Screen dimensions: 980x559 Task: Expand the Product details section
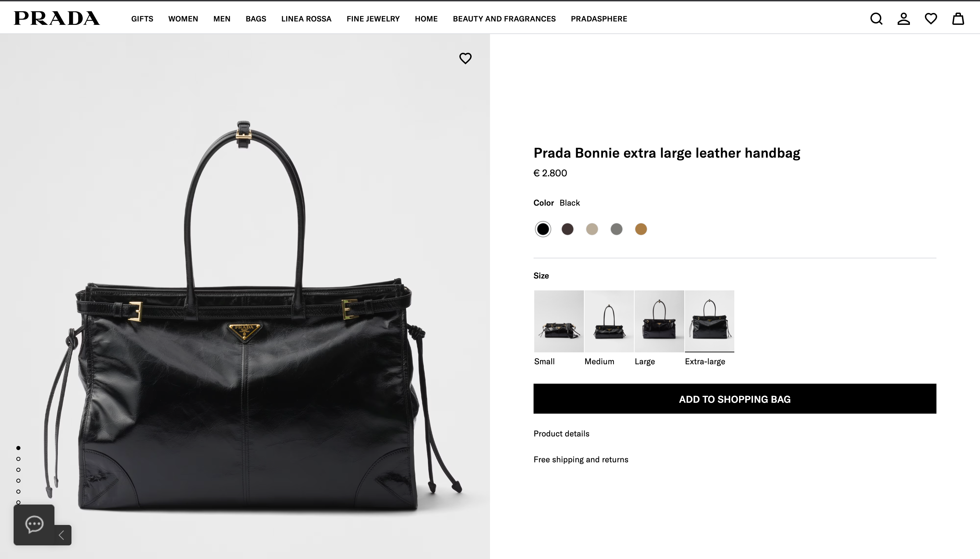(561, 433)
